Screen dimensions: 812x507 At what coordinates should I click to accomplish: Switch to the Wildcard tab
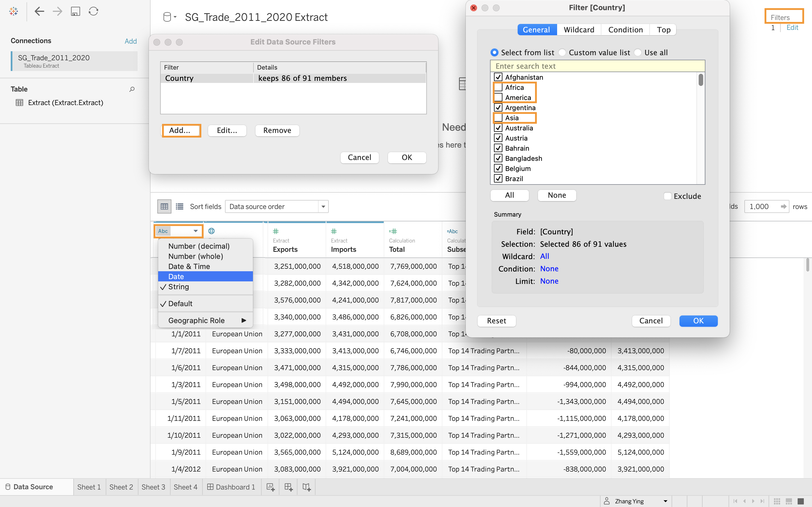(579, 30)
